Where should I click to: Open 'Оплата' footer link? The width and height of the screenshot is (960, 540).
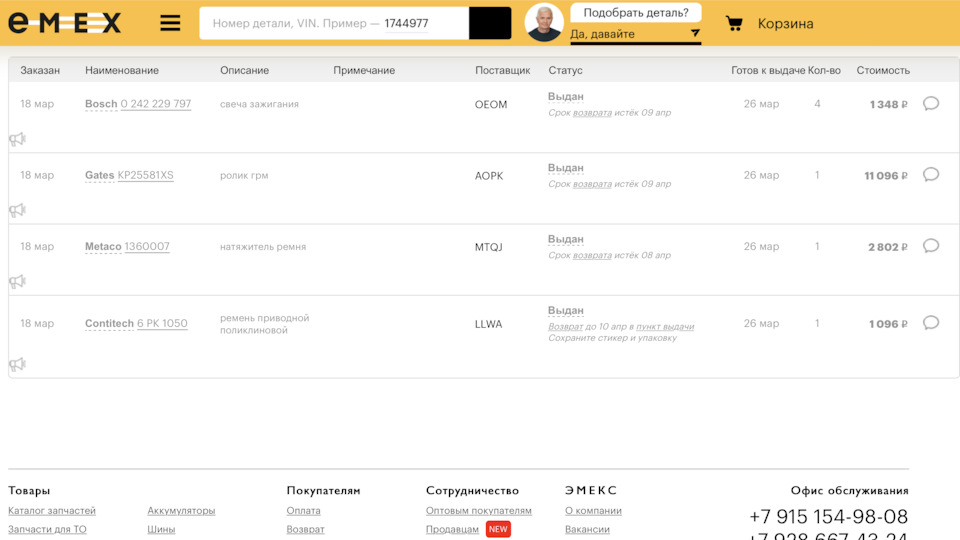[x=304, y=511]
